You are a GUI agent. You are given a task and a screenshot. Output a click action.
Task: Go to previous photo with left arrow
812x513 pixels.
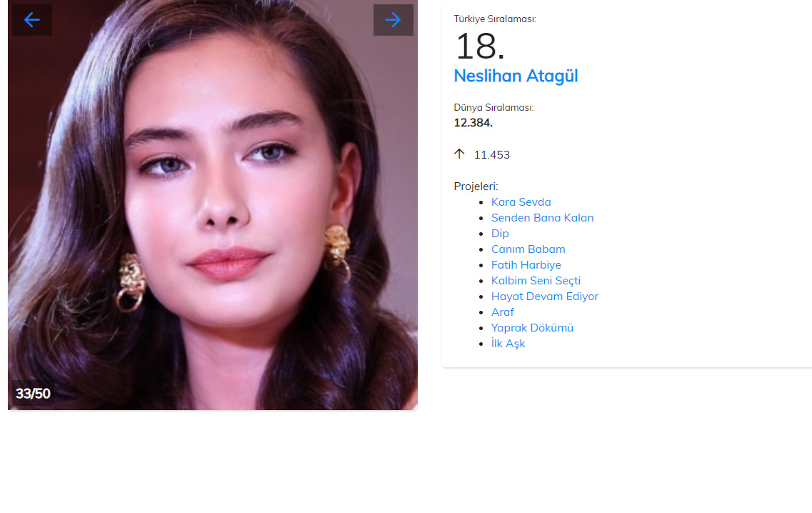[x=32, y=20]
